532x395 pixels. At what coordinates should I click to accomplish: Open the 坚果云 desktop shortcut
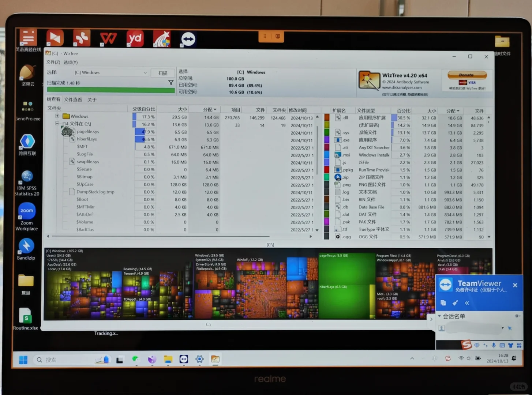coord(28,76)
